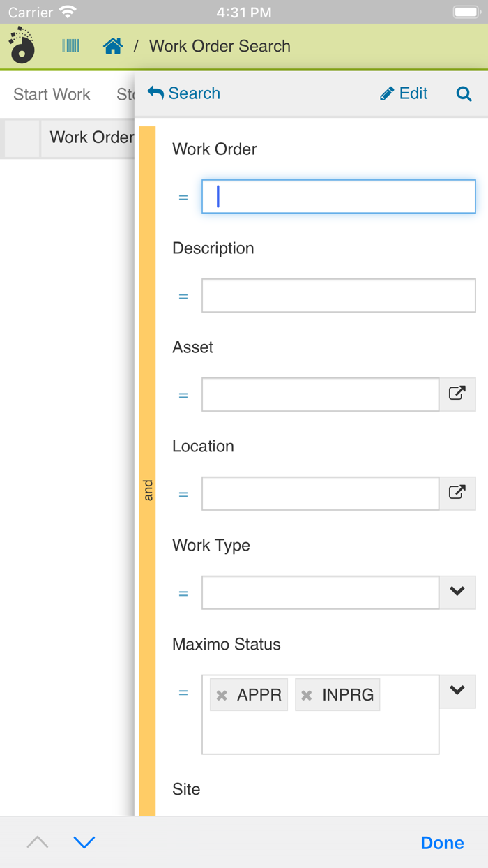Open the Edit pencil option

404,93
